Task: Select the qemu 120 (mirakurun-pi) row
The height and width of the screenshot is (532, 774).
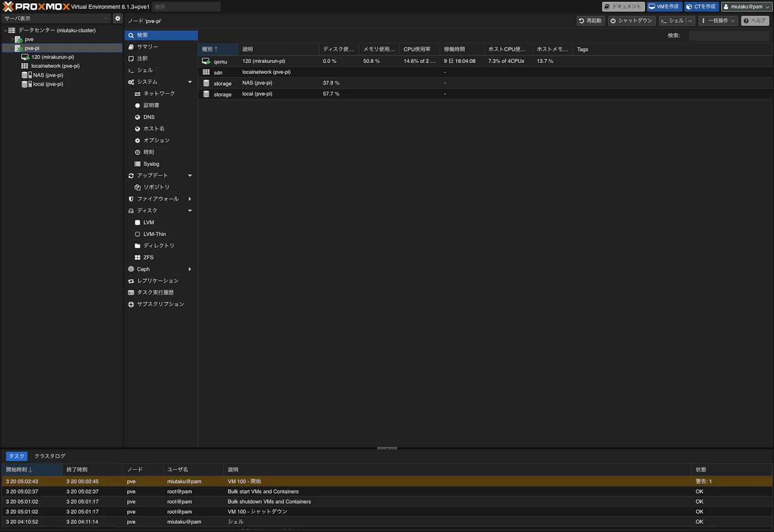Action: pyautogui.click(x=485, y=61)
